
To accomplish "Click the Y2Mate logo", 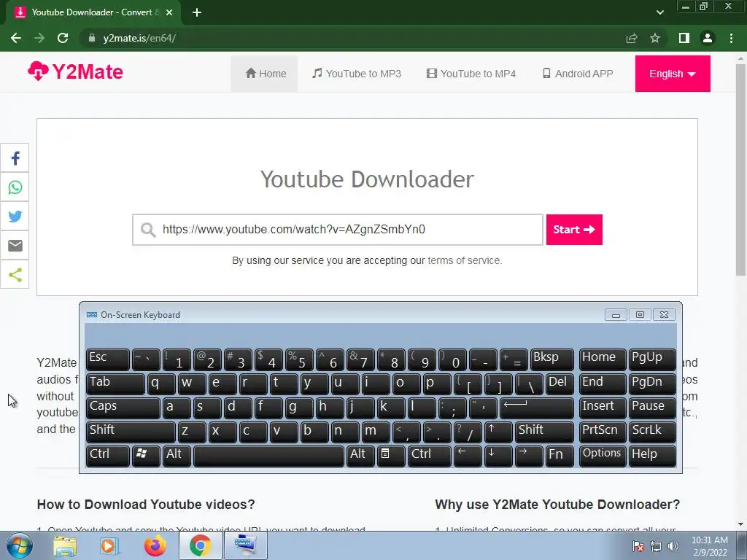I will coord(75,72).
